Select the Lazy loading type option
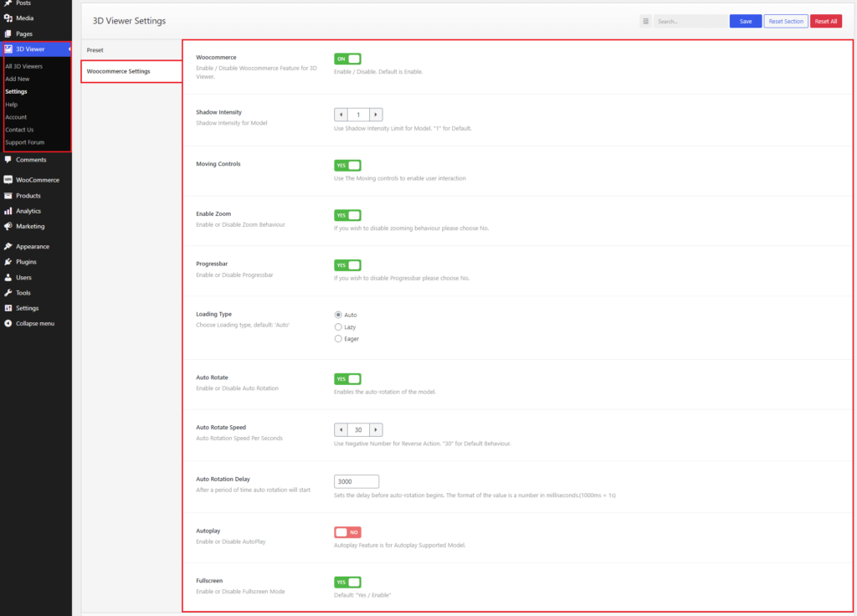 click(340, 326)
